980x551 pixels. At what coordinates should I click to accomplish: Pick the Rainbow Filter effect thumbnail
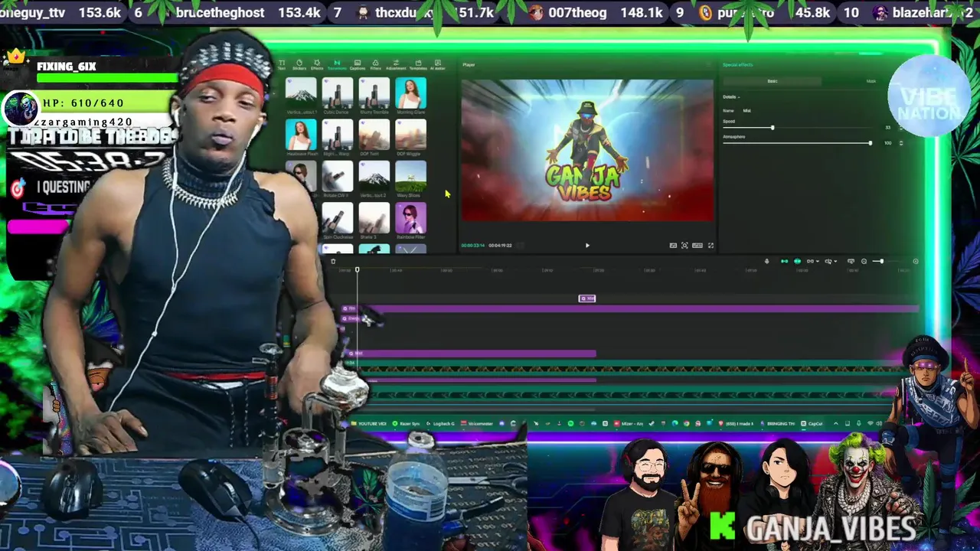pos(411,218)
